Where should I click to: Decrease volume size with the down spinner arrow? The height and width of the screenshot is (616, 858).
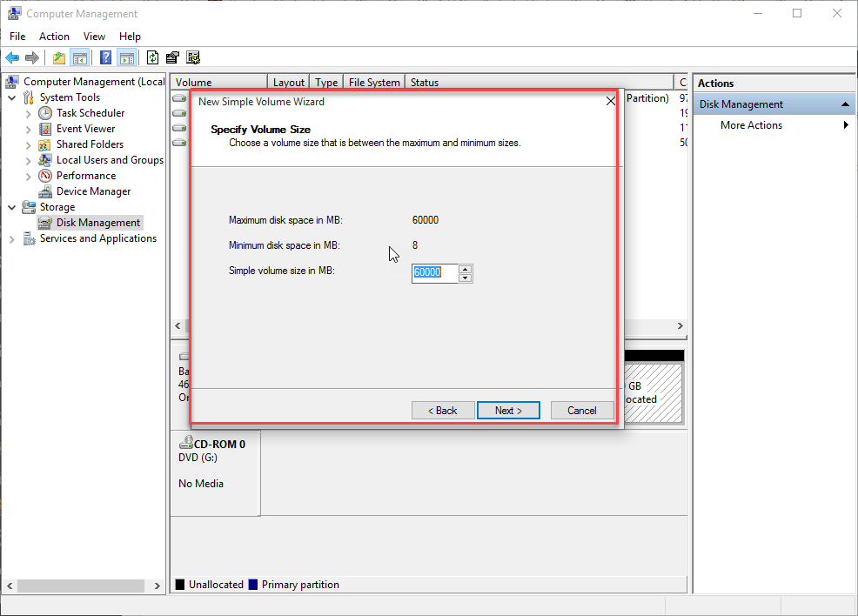[x=466, y=278]
